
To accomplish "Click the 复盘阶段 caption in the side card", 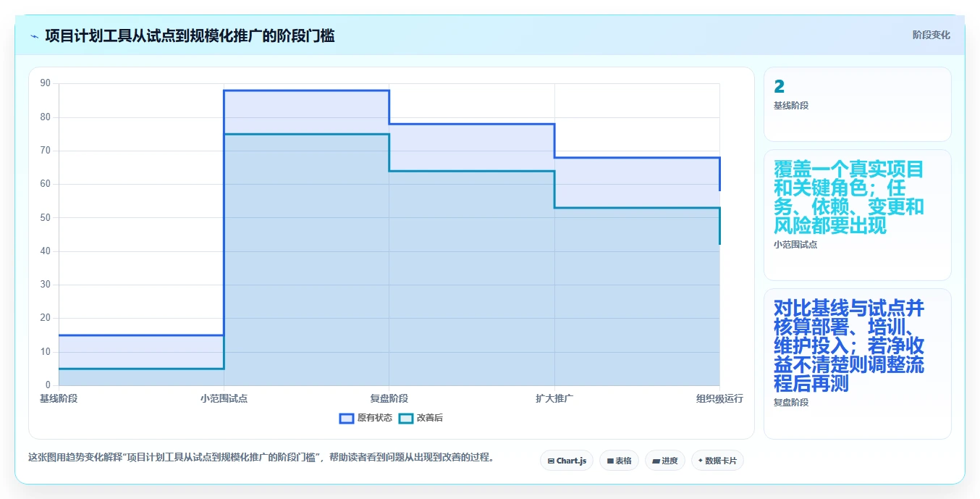I will [791, 402].
